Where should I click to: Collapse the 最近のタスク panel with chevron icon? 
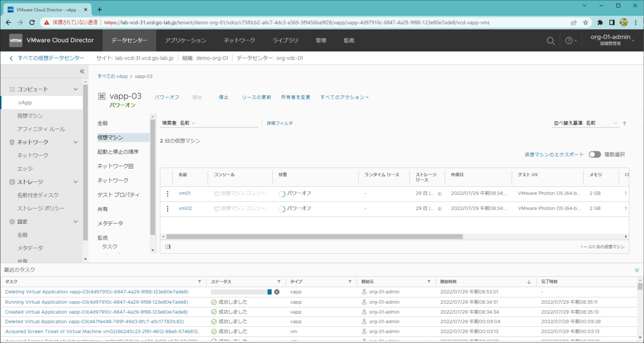point(637,270)
